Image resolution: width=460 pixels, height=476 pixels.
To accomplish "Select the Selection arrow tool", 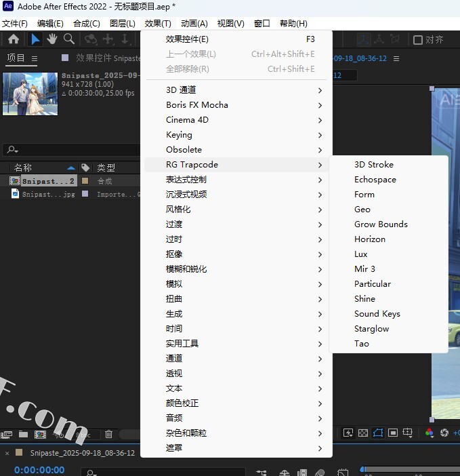I will (35, 39).
